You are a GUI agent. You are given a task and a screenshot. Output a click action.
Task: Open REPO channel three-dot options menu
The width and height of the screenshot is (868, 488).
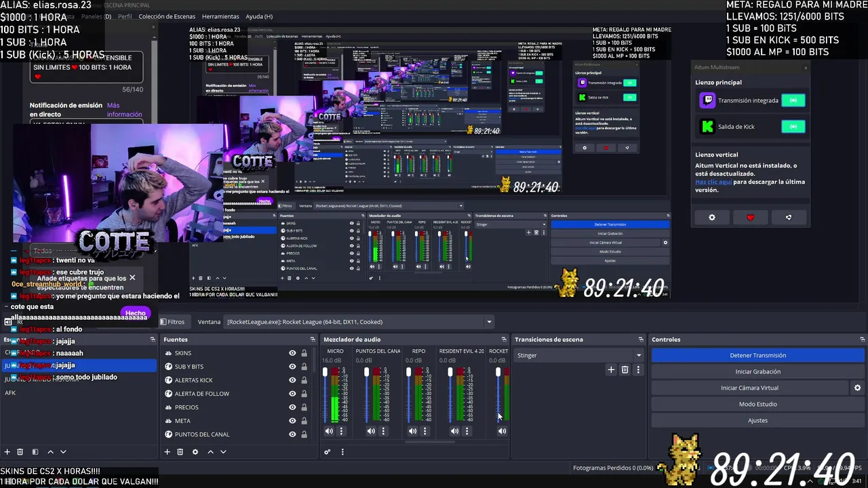coord(425,431)
